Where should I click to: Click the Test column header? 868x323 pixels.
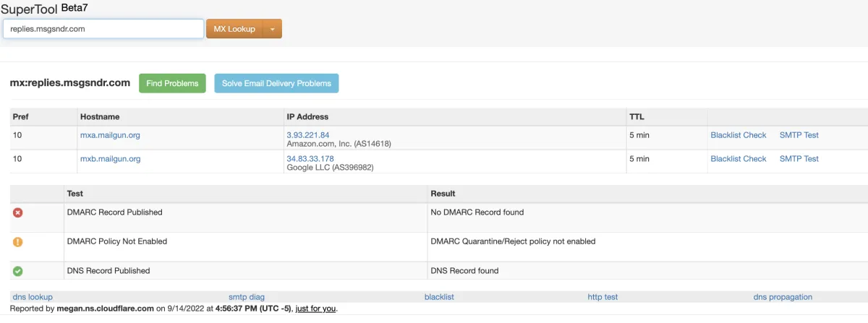point(75,194)
